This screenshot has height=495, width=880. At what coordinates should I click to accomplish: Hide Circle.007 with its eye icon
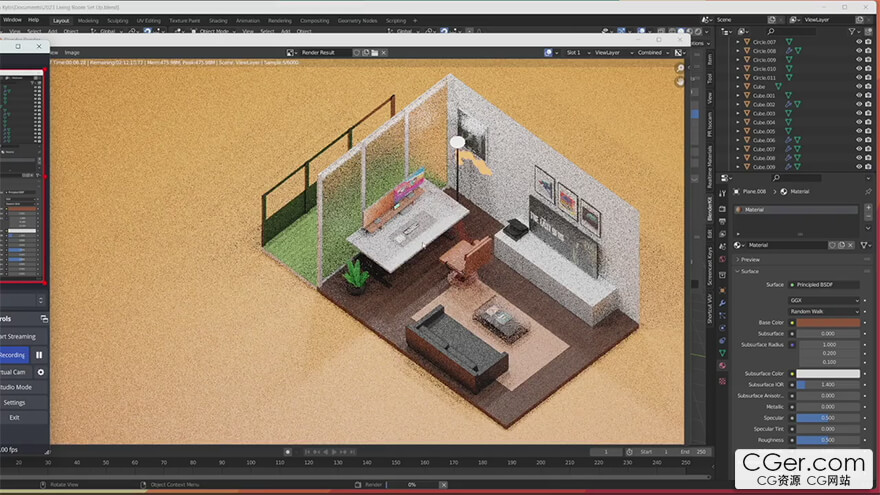click(x=858, y=42)
